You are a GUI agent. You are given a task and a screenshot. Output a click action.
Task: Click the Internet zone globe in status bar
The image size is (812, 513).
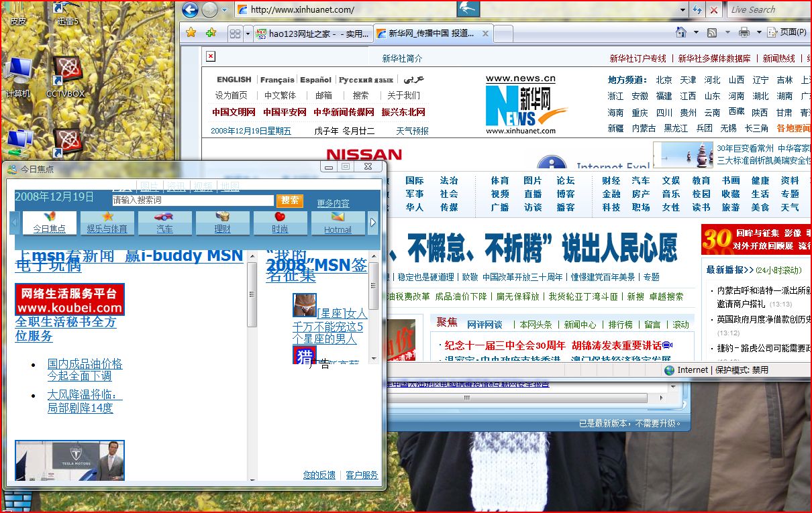click(x=669, y=370)
